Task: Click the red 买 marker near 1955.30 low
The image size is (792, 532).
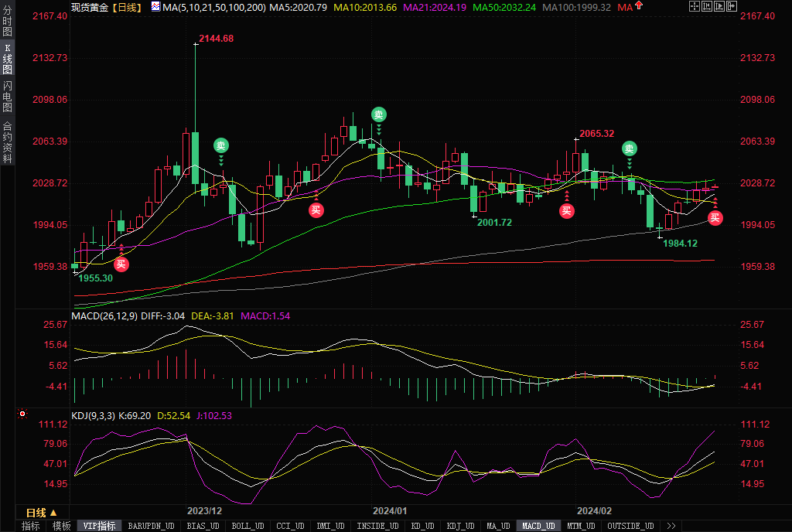Action: 121,264
